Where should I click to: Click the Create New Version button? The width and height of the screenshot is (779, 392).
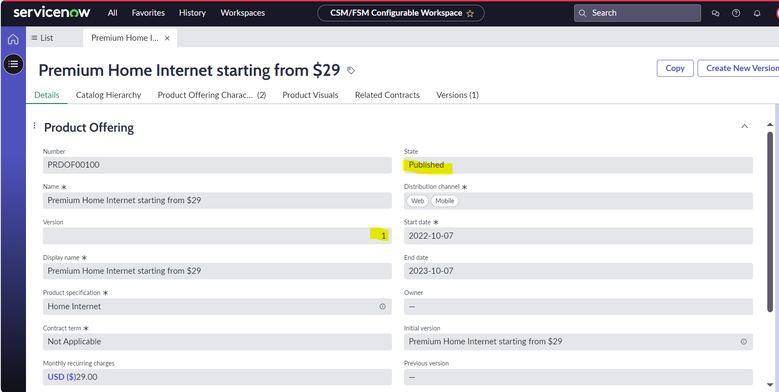click(738, 68)
